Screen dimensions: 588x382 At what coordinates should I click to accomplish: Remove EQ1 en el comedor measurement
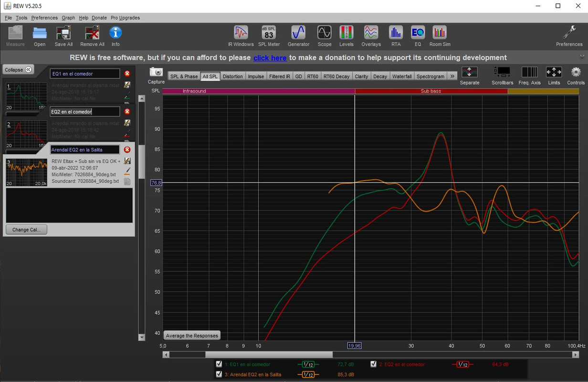tap(127, 74)
